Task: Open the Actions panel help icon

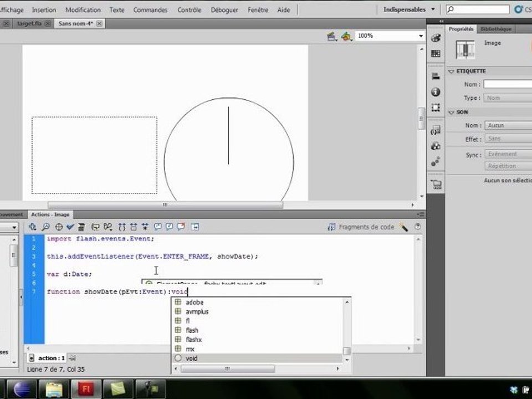Action: click(x=418, y=226)
